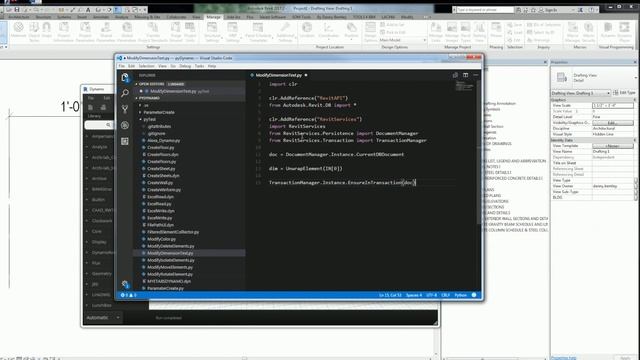Image resolution: width=640 pixels, height=360 pixels.
Task: Open the Explorer view in VS Code activity bar
Action: click(x=125, y=77)
